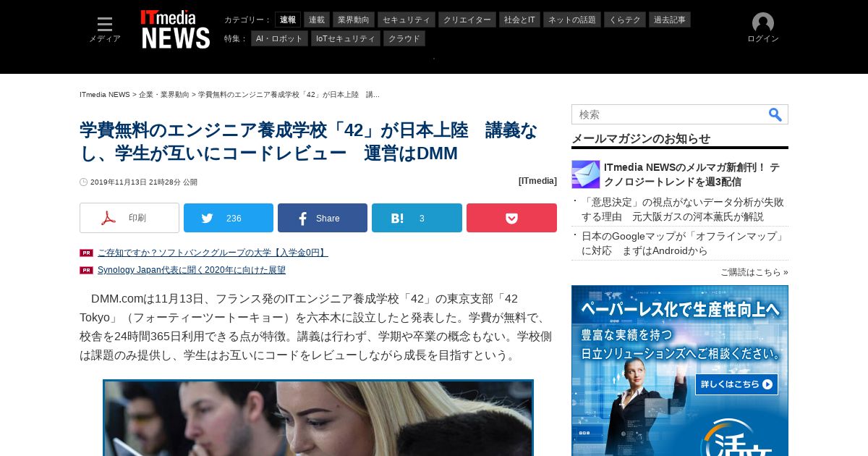This screenshot has height=456, width=868.
Task: Open the ログイン user avatar
Action: pos(762,28)
